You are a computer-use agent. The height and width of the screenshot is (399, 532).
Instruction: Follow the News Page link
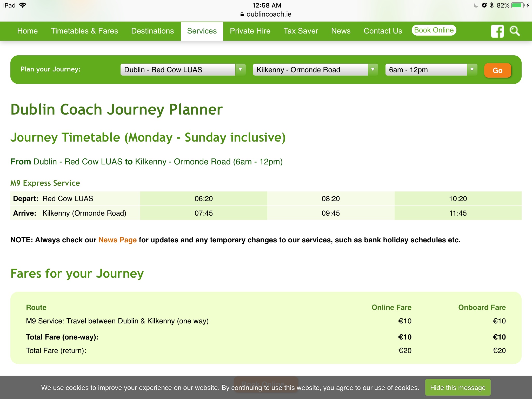tap(117, 240)
